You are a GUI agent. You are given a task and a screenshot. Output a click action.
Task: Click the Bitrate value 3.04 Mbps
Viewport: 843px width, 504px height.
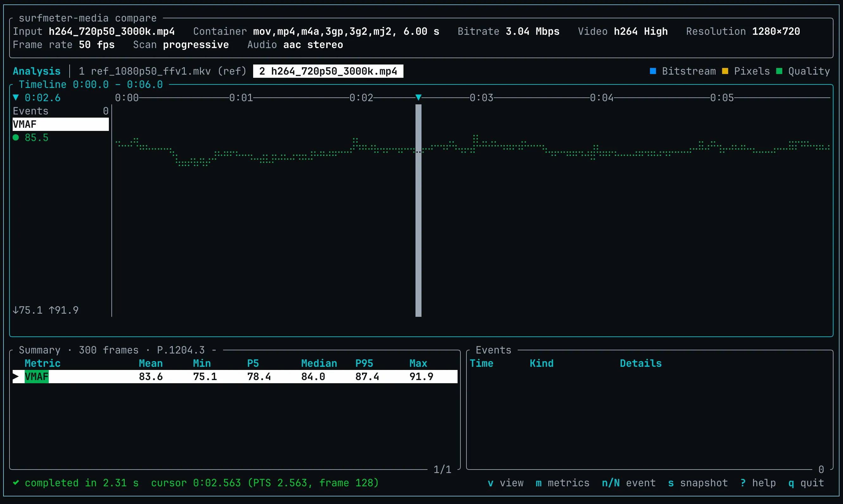(x=532, y=31)
